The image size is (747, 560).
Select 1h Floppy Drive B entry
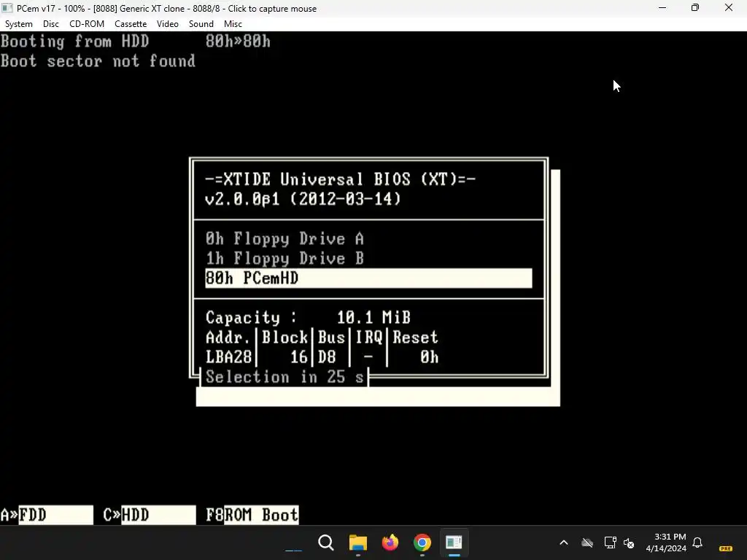pos(285,258)
